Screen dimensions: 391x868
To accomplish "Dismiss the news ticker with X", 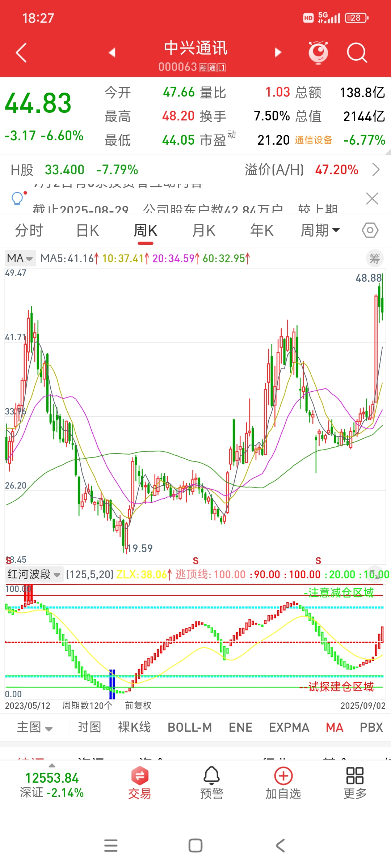I will pos(372,199).
